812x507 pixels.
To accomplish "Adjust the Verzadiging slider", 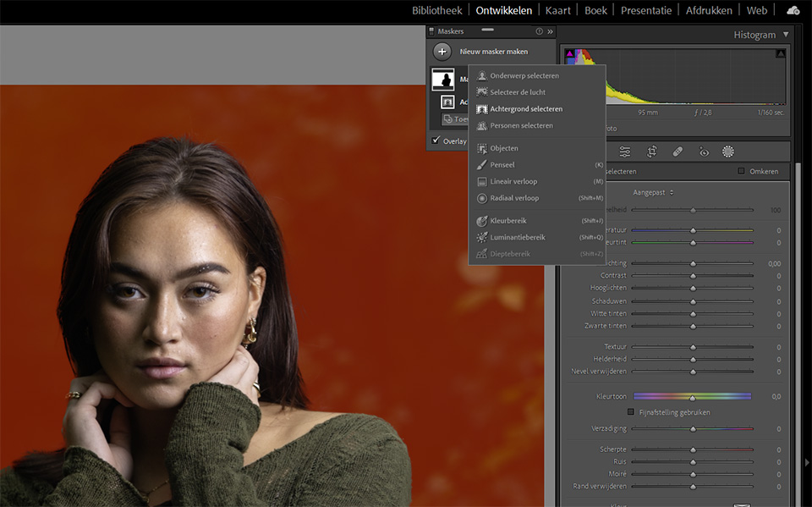I will click(x=693, y=429).
